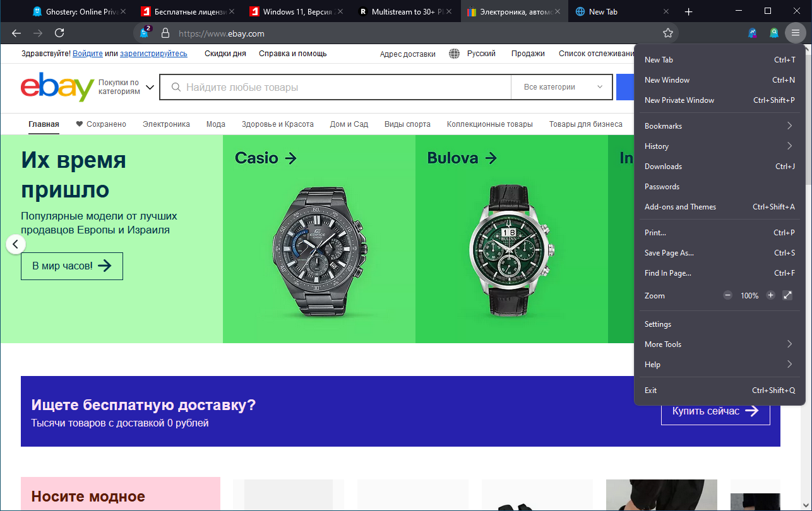Open Электроника category in eBay nav

166,124
